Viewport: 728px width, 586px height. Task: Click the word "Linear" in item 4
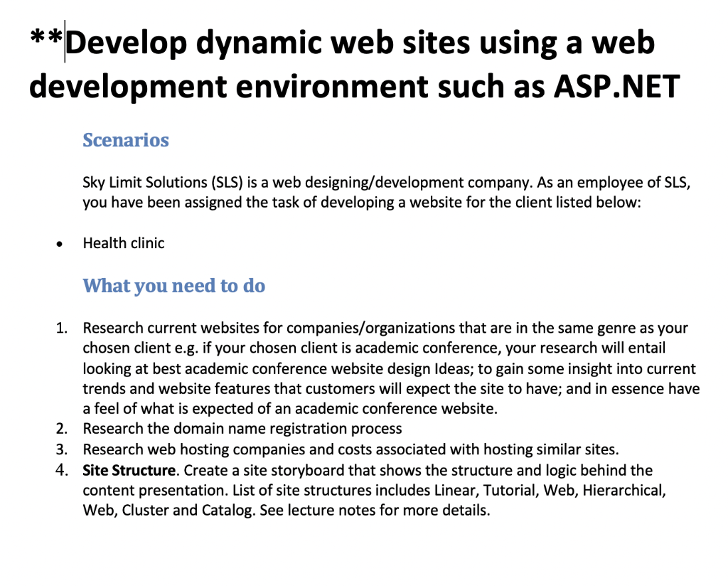tap(453, 490)
